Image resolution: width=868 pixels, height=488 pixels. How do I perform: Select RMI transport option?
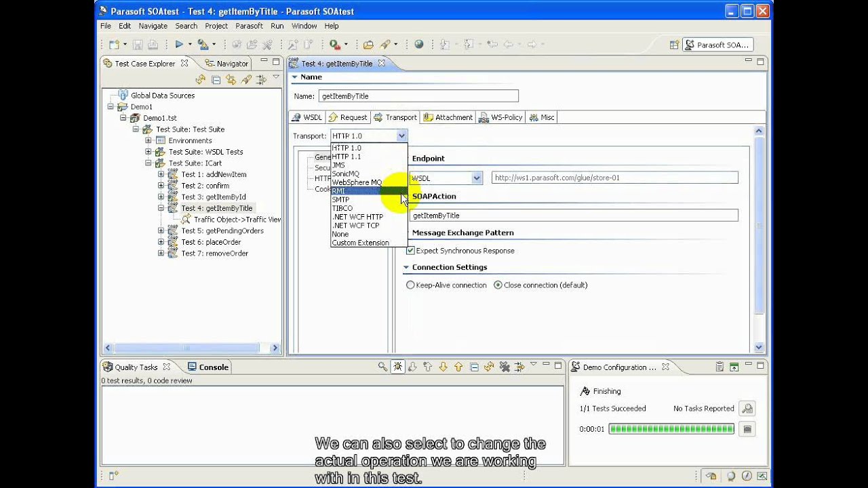369,191
